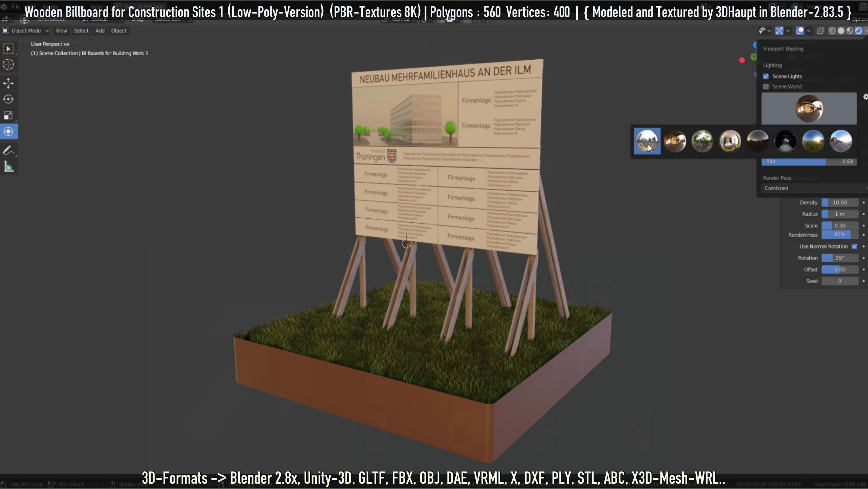Click the 'User Perspective' viewport label

[50, 44]
